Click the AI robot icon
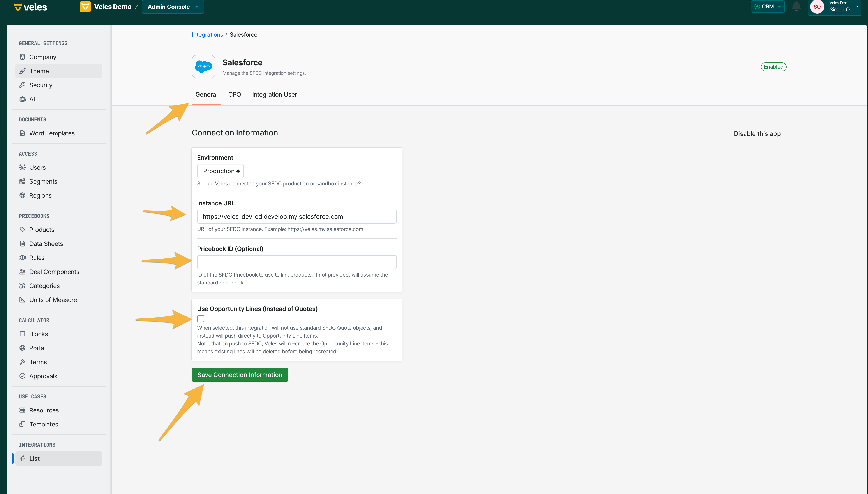 [22, 99]
